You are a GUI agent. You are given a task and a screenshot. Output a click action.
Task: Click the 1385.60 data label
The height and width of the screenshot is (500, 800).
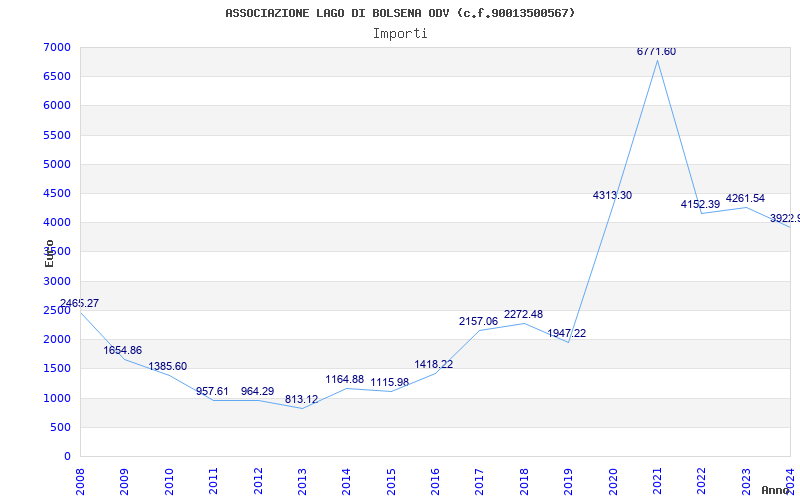tap(167, 366)
